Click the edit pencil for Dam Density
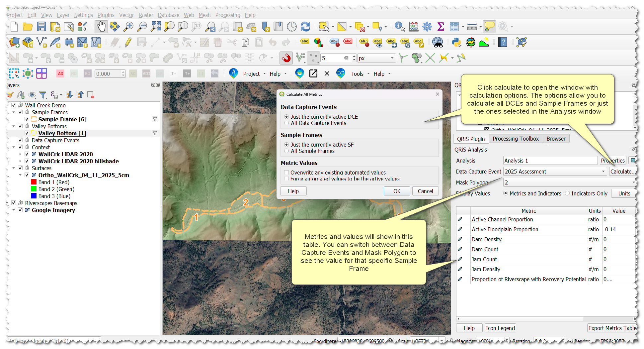This screenshot has height=349, width=644. (460, 239)
